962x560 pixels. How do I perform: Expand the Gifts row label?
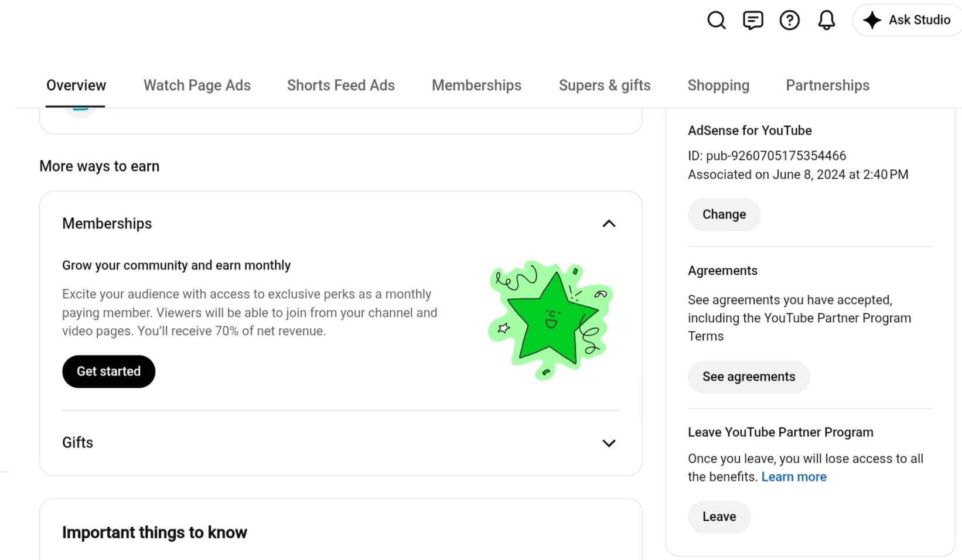[x=77, y=442]
